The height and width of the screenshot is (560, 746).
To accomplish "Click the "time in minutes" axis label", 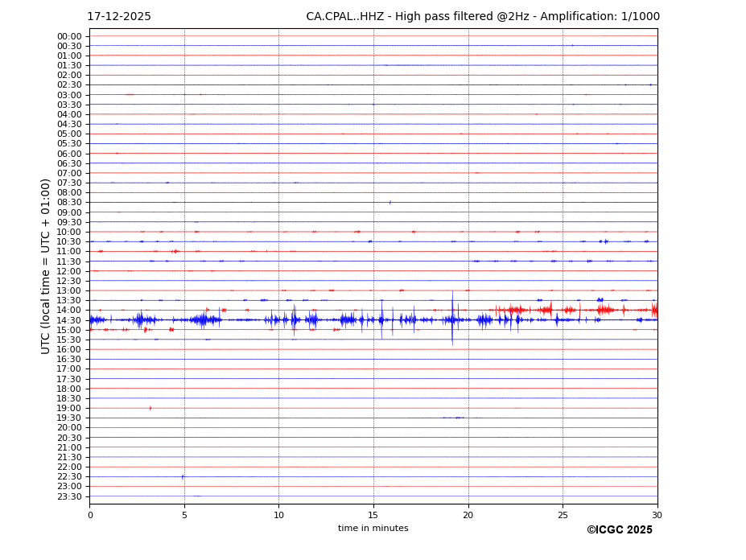I will (x=373, y=529).
